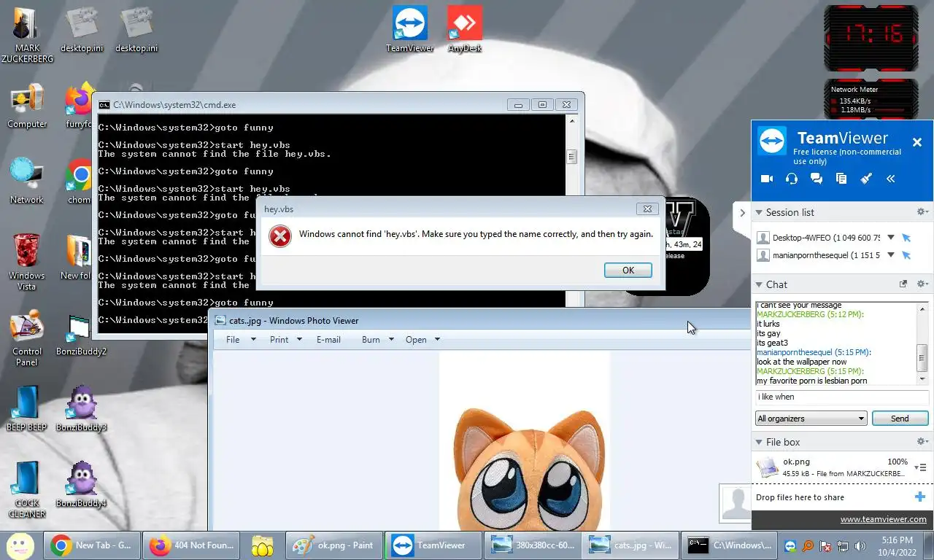Click E-mail in Photo Viewer toolbar
The image size is (934, 560).
pyautogui.click(x=328, y=340)
